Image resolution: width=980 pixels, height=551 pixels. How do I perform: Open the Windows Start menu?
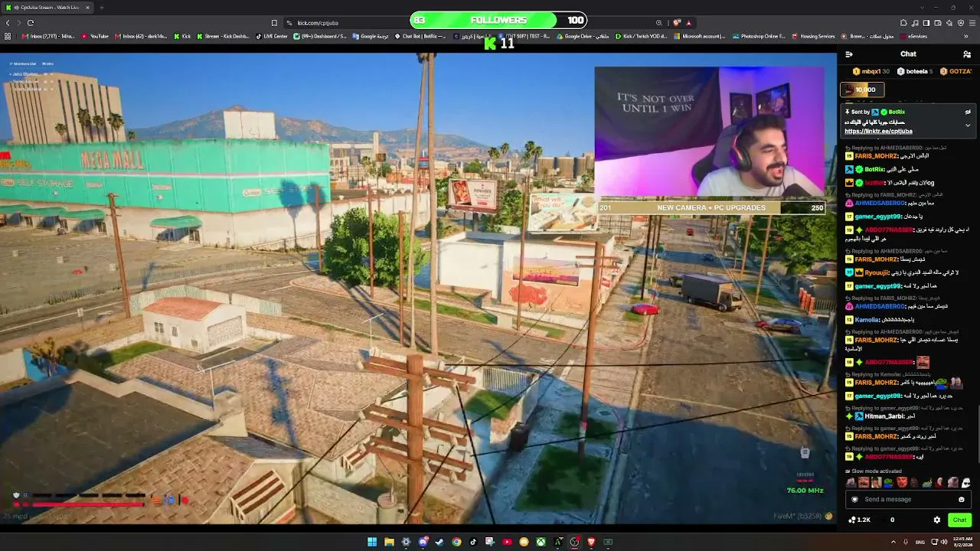372,542
